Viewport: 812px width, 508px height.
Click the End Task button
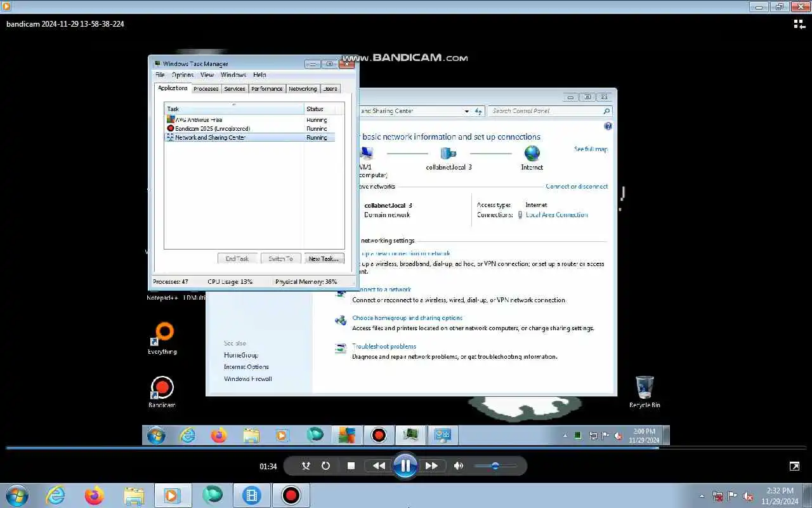(237, 258)
